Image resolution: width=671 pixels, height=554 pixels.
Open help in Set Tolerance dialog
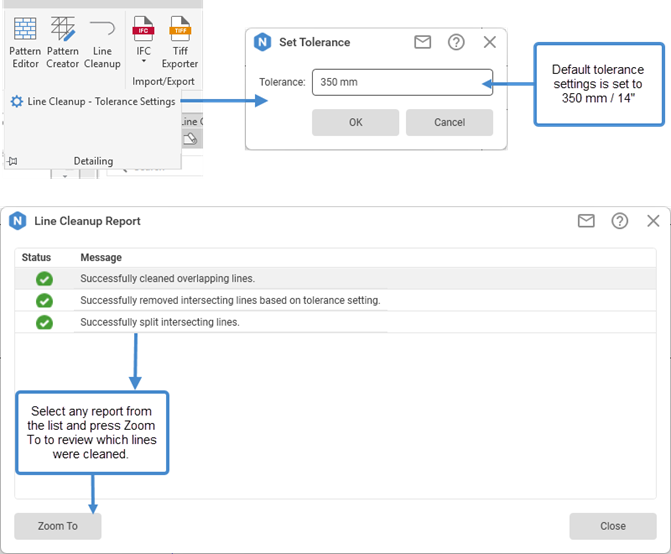tap(456, 42)
